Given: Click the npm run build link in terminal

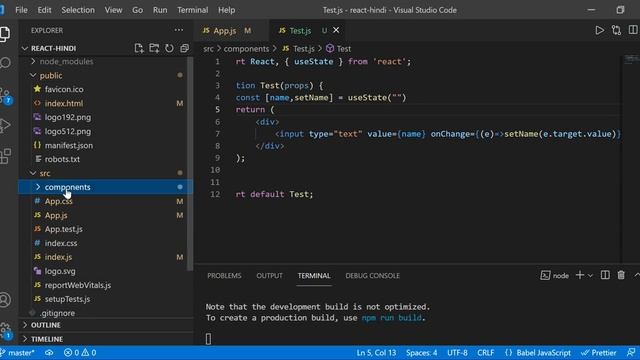Looking at the screenshot, I should (392, 318).
